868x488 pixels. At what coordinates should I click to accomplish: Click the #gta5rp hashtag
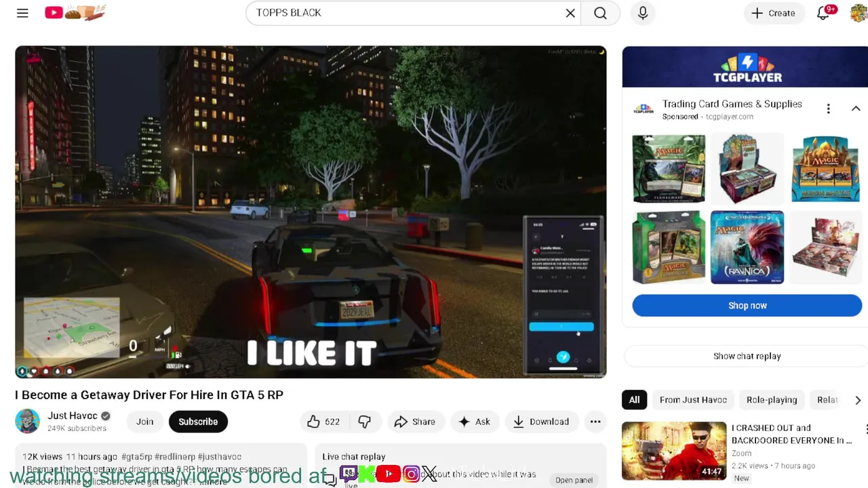coord(136,457)
